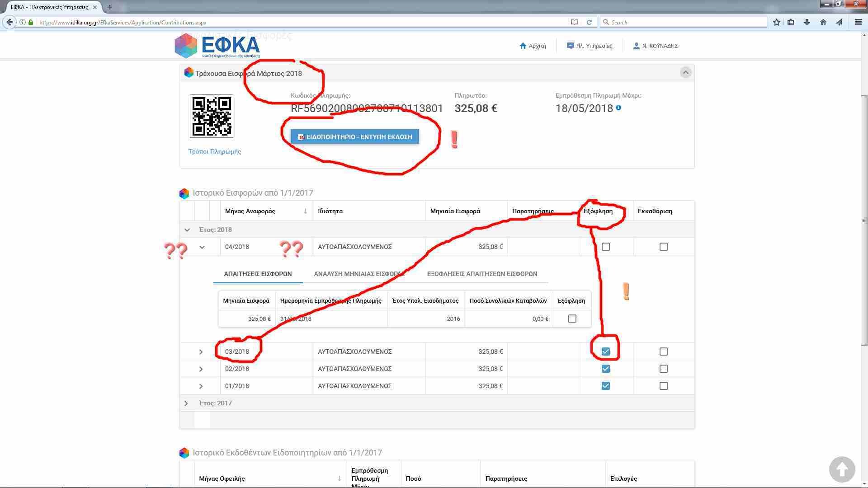
Task: Click the QR code payment image
Action: 211,116
